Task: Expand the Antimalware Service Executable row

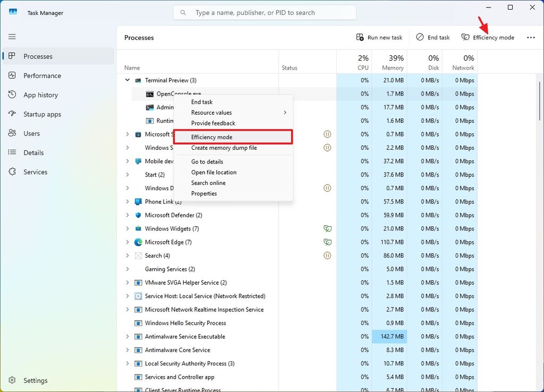Action: click(127, 337)
